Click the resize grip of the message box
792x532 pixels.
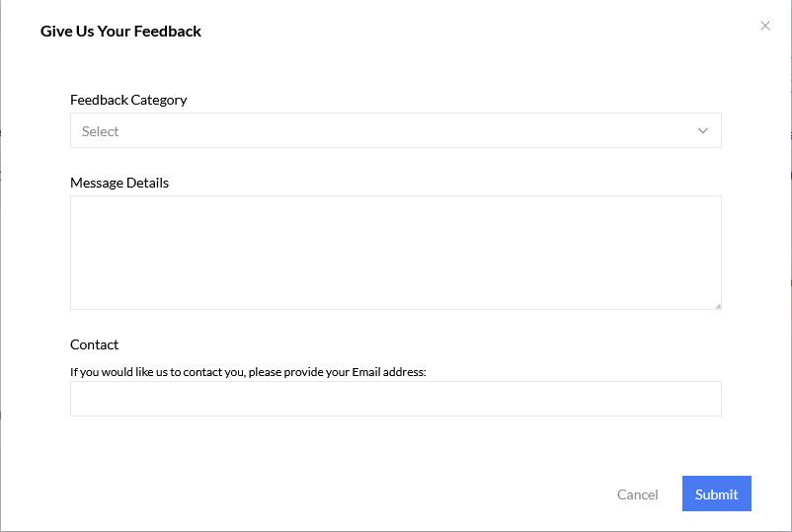tap(718, 306)
